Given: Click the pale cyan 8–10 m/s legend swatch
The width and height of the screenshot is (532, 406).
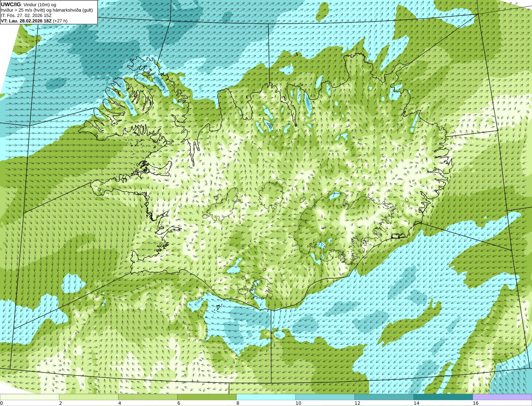Looking at the screenshot, I should pos(266,397).
